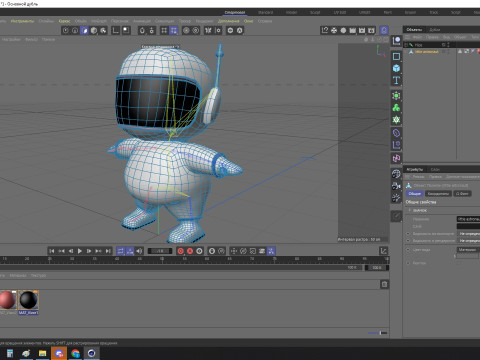The height and width of the screenshot is (360, 480).
Task: Toggle the highlighted PLA keyframe button
Action: [x=271, y=251]
